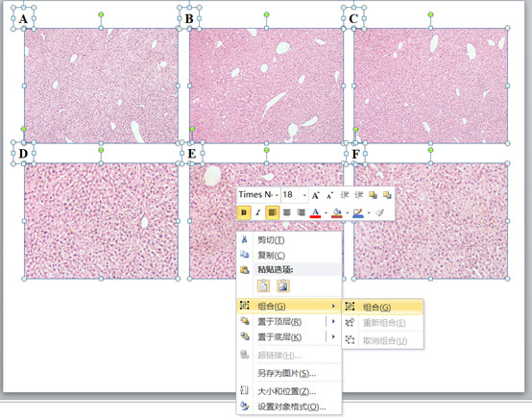Click the shrink font size icon

point(329,195)
